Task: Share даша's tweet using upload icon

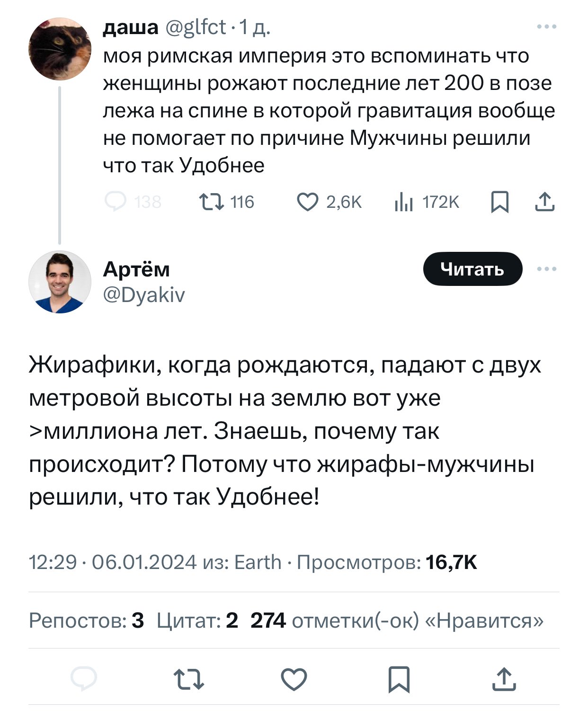Action: pyautogui.click(x=544, y=202)
